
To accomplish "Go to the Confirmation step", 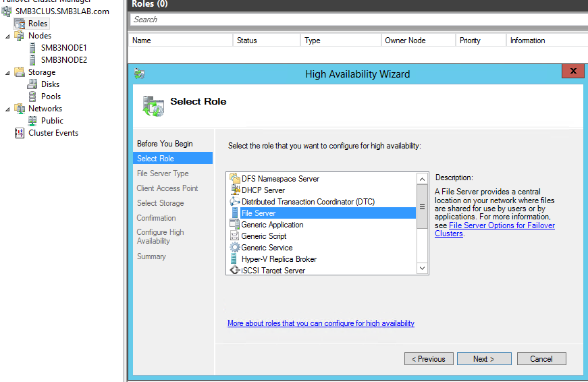I will [x=156, y=218].
